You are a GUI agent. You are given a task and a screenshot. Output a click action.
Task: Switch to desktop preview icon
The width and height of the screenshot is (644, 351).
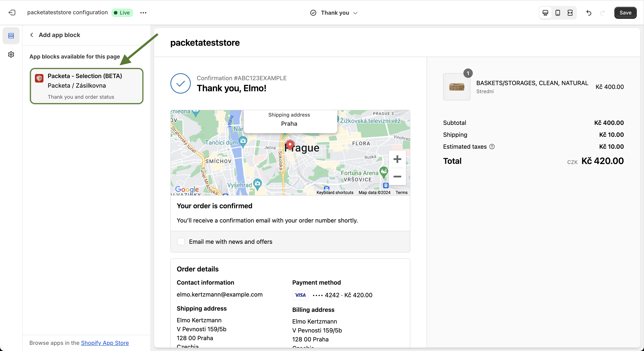coord(545,13)
